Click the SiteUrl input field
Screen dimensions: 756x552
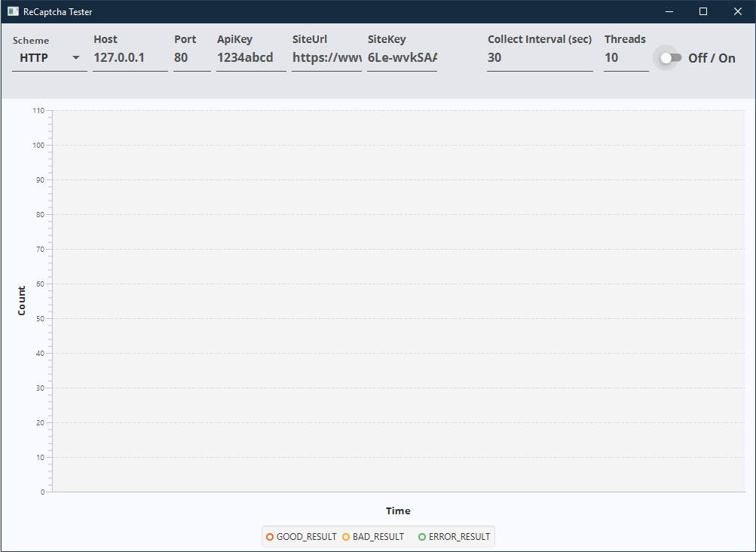pyautogui.click(x=326, y=58)
